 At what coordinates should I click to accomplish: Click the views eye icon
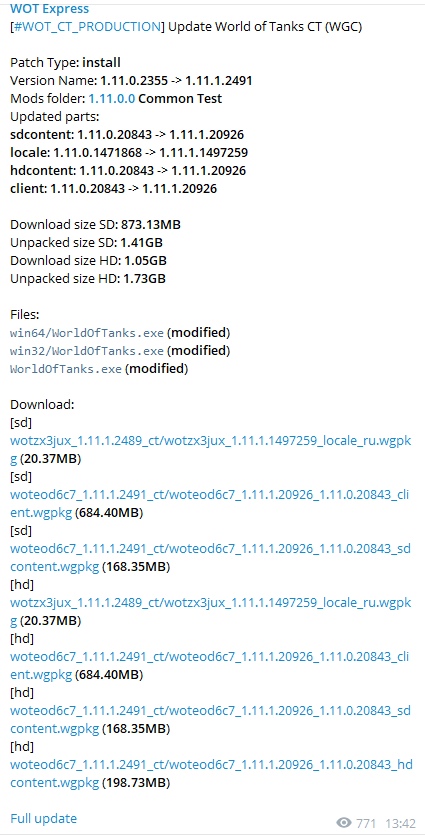click(x=344, y=822)
